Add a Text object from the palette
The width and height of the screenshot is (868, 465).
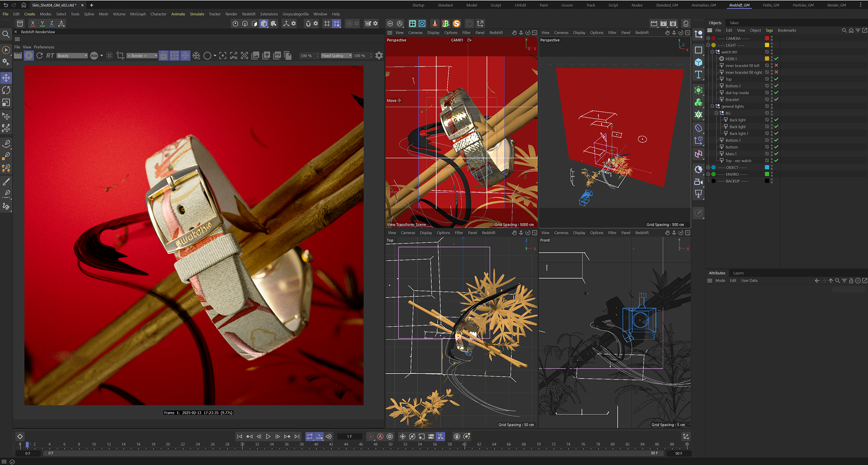tap(698, 75)
